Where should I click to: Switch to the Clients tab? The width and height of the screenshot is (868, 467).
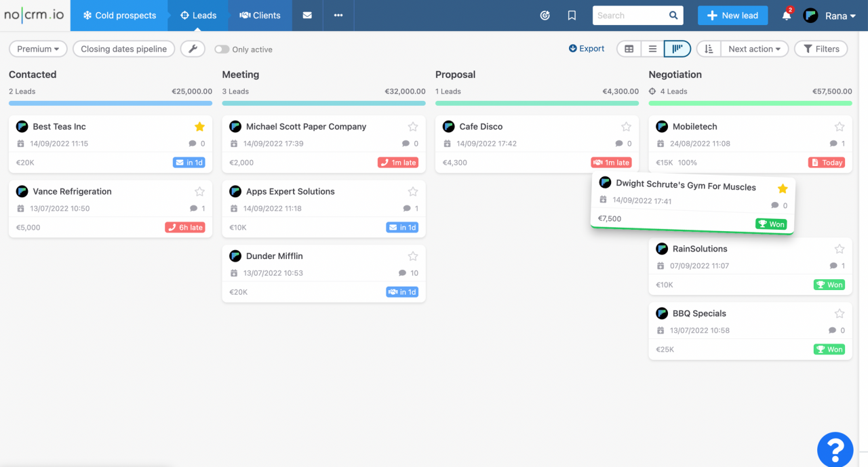260,14
